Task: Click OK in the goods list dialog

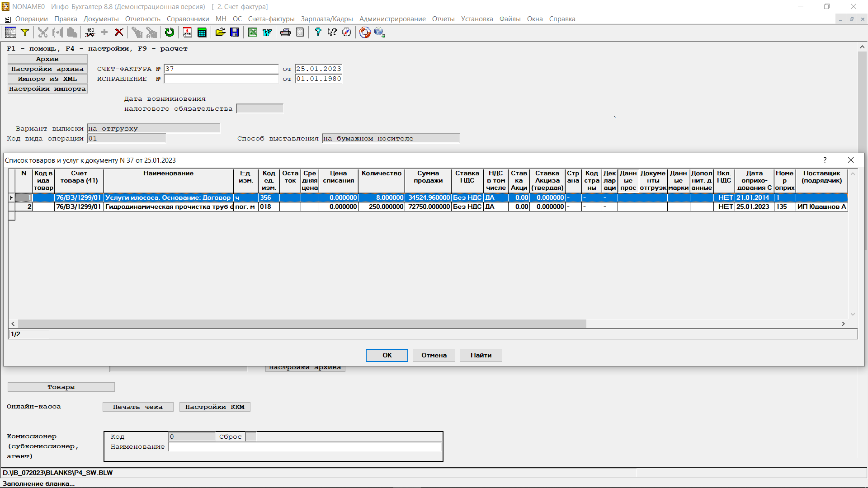Action: click(x=387, y=355)
